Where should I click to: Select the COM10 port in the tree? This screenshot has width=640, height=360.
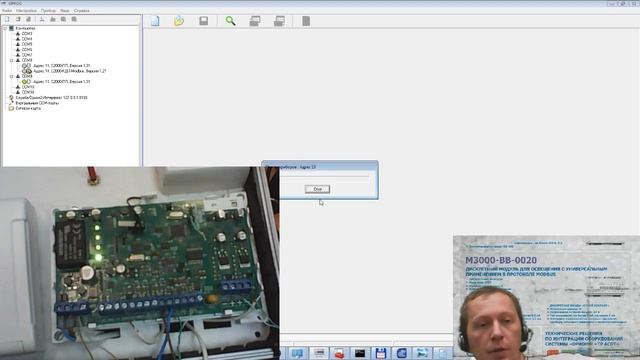tap(28, 87)
